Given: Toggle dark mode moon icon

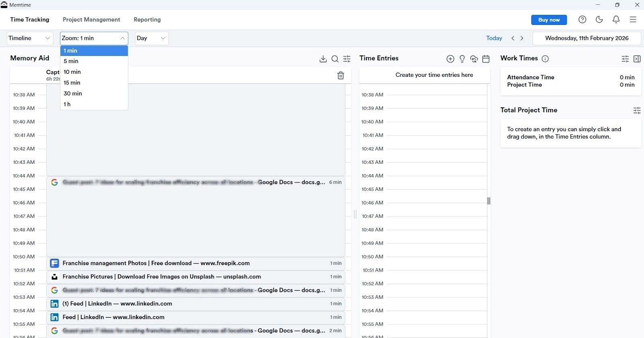Looking at the screenshot, I should (x=599, y=19).
